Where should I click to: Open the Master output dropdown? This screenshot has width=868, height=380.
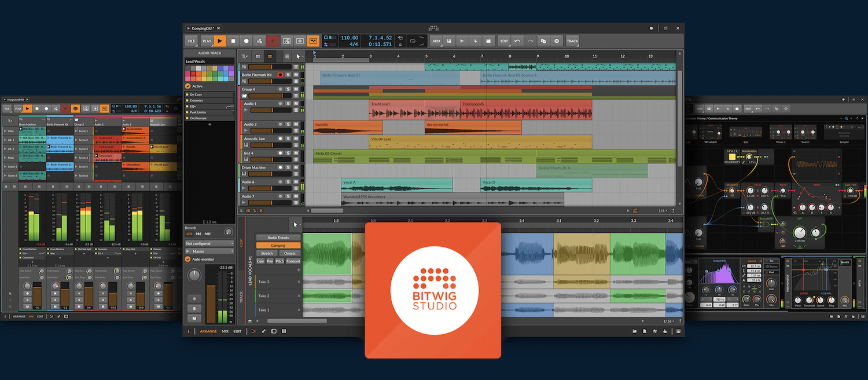coord(209,251)
